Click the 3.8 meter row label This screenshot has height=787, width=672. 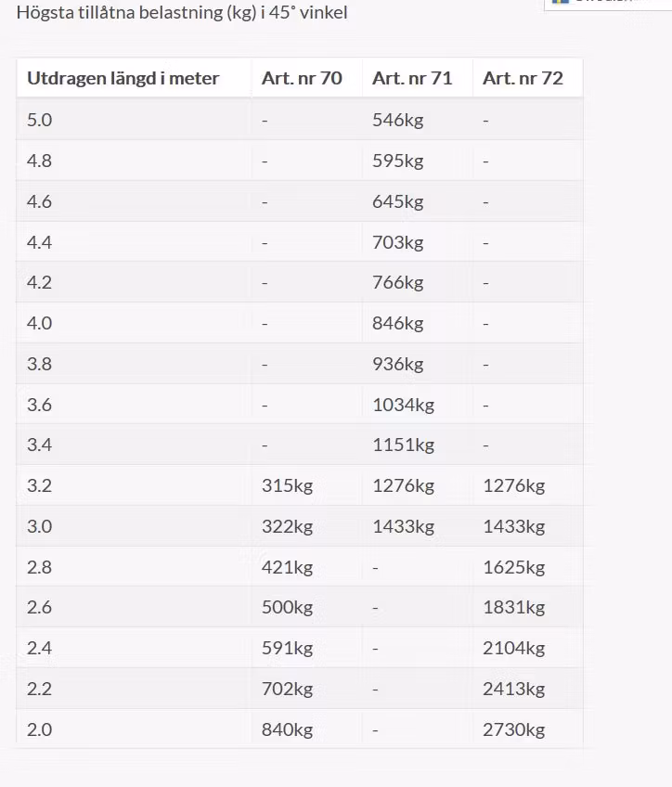coord(40,364)
